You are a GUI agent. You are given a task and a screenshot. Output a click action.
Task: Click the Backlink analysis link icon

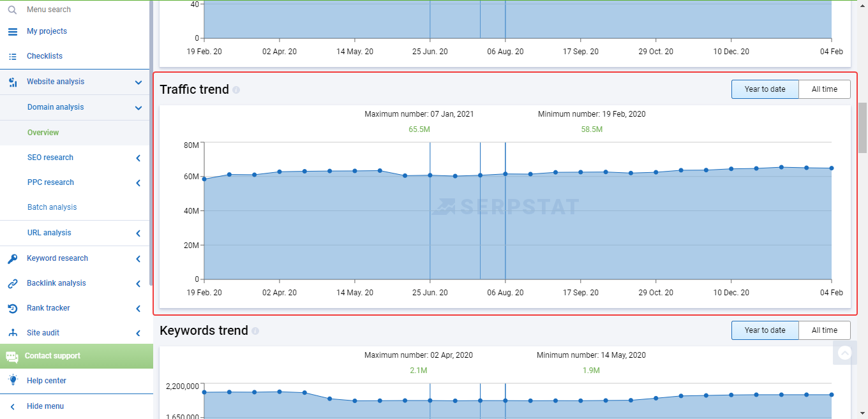13,283
